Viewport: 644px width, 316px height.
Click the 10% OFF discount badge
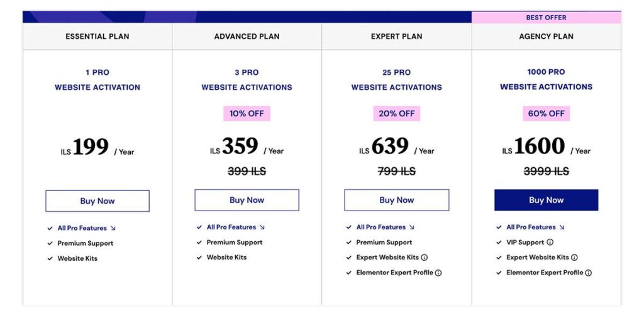coord(247,114)
